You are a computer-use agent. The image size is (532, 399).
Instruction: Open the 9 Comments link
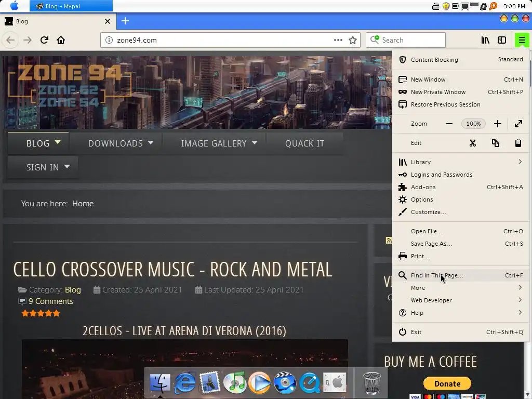pos(51,301)
